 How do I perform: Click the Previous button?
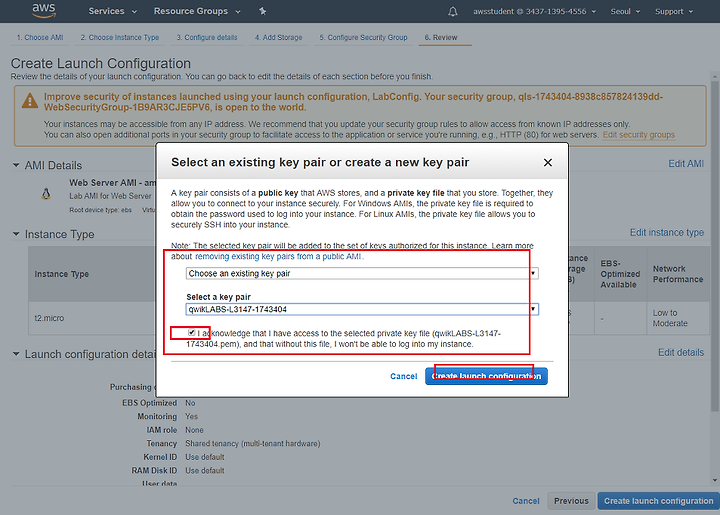(x=571, y=501)
